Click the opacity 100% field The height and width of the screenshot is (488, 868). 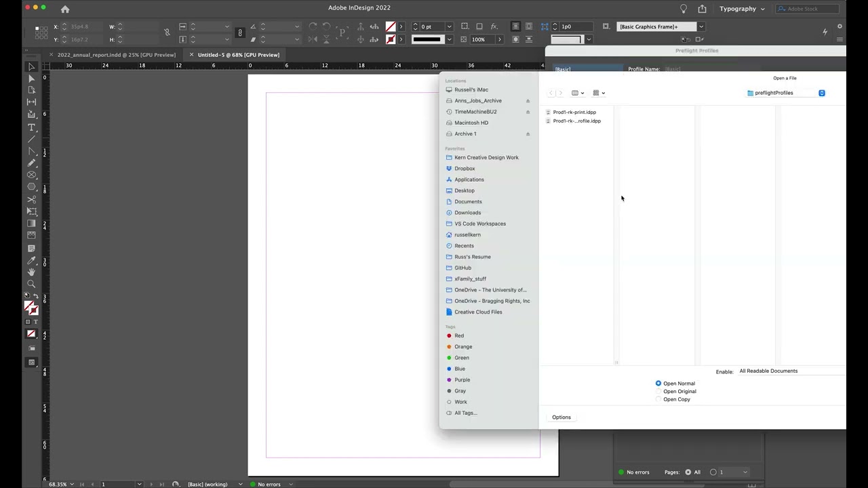pyautogui.click(x=483, y=39)
